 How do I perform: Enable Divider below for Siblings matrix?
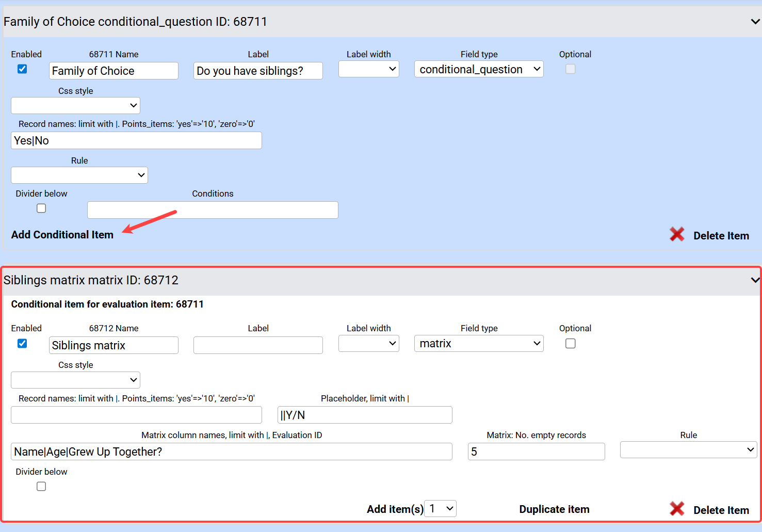(41, 487)
